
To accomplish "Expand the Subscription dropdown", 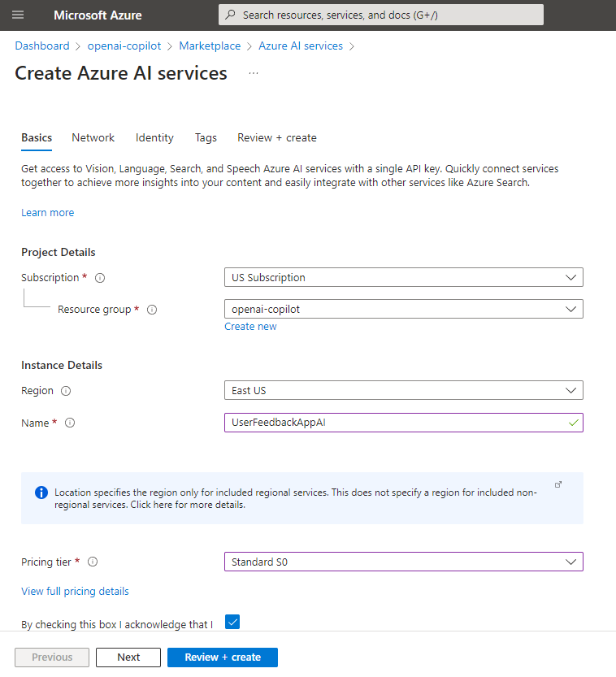I will point(404,277).
